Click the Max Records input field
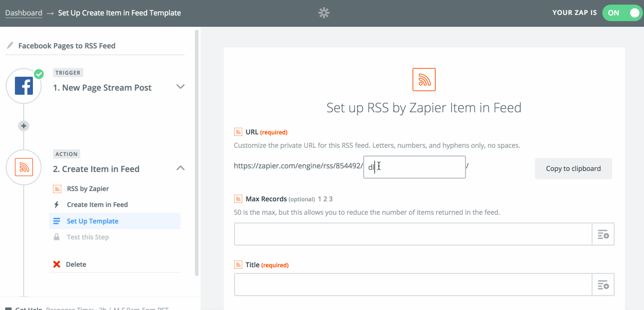The width and height of the screenshot is (644, 310). (413, 235)
